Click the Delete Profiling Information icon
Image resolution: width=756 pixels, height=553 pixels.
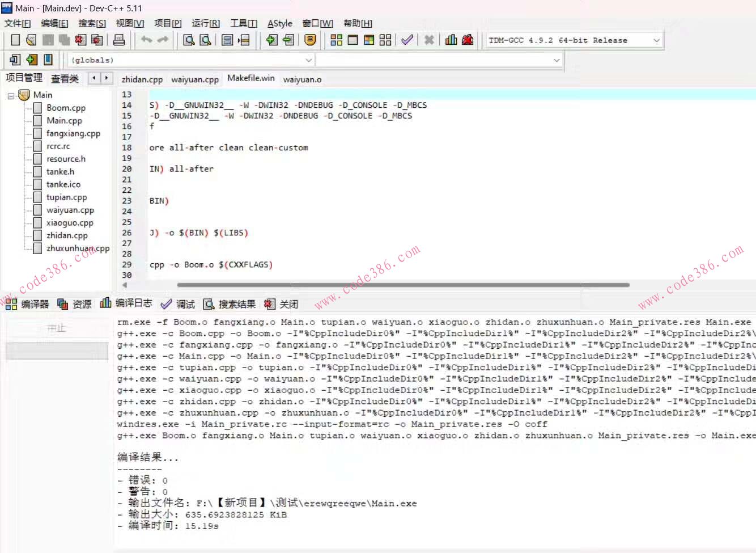468,40
